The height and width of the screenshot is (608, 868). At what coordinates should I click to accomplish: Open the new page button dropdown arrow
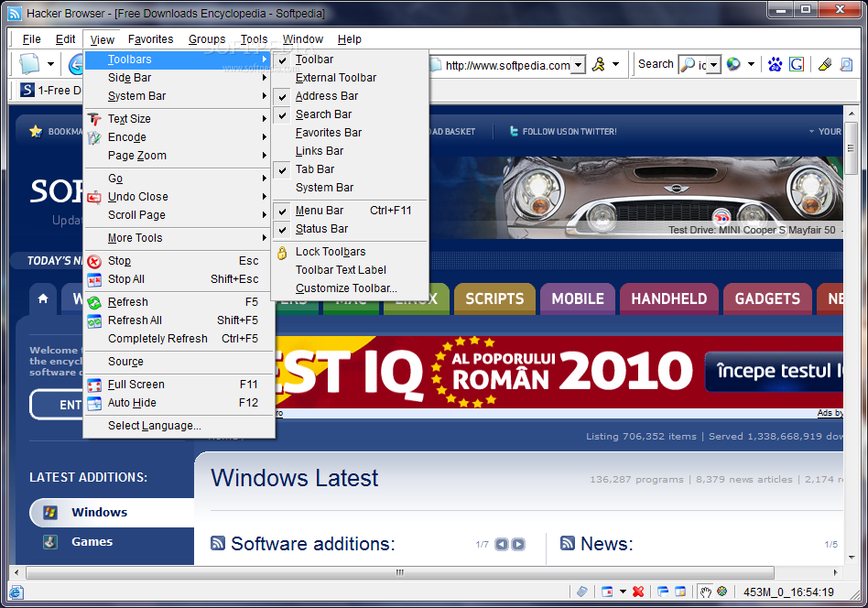[50, 64]
